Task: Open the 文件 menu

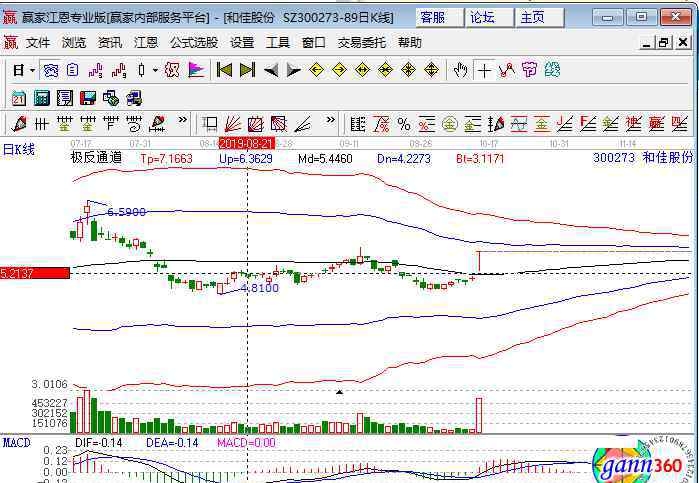Action: (38, 43)
